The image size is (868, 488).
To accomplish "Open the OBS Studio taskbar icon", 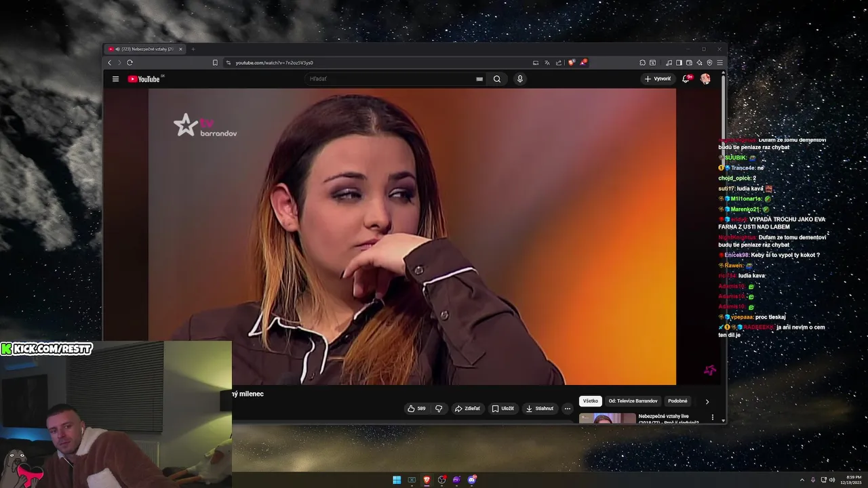I will 442,480.
